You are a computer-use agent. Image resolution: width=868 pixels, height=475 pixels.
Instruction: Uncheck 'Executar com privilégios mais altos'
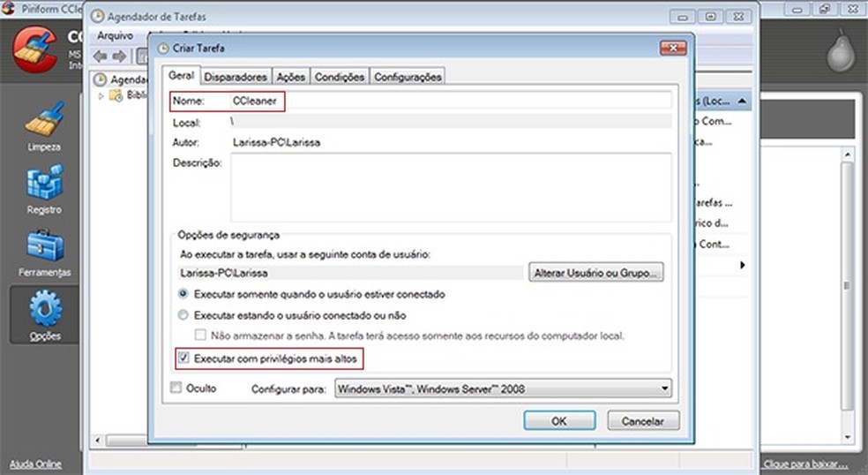tap(183, 358)
